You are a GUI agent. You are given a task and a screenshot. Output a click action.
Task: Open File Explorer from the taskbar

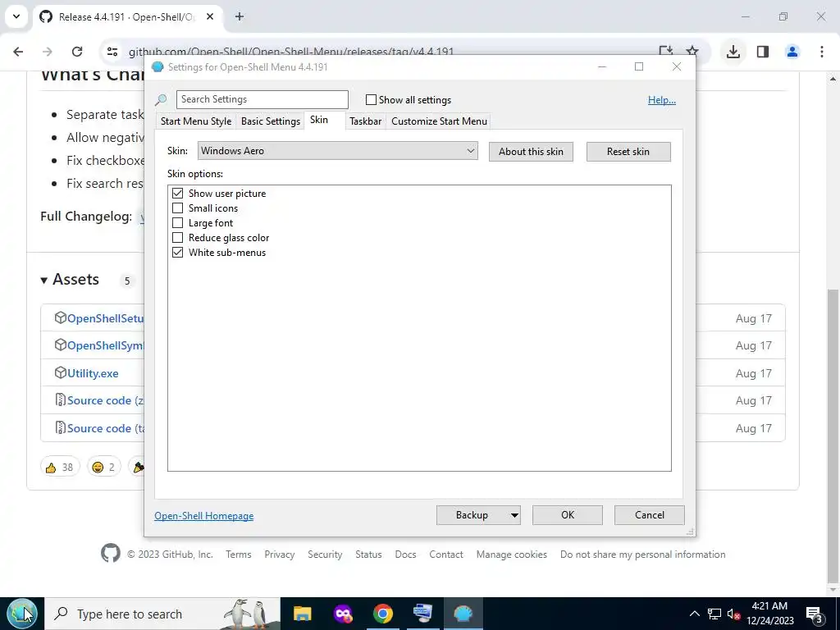pyautogui.click(x=302, y=614)
